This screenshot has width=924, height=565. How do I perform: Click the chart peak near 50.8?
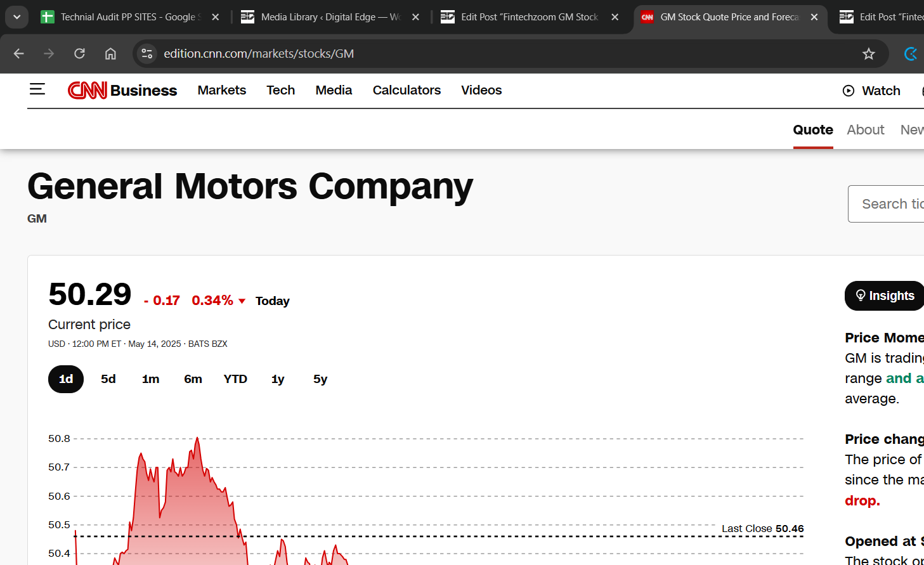pos(197,438)
